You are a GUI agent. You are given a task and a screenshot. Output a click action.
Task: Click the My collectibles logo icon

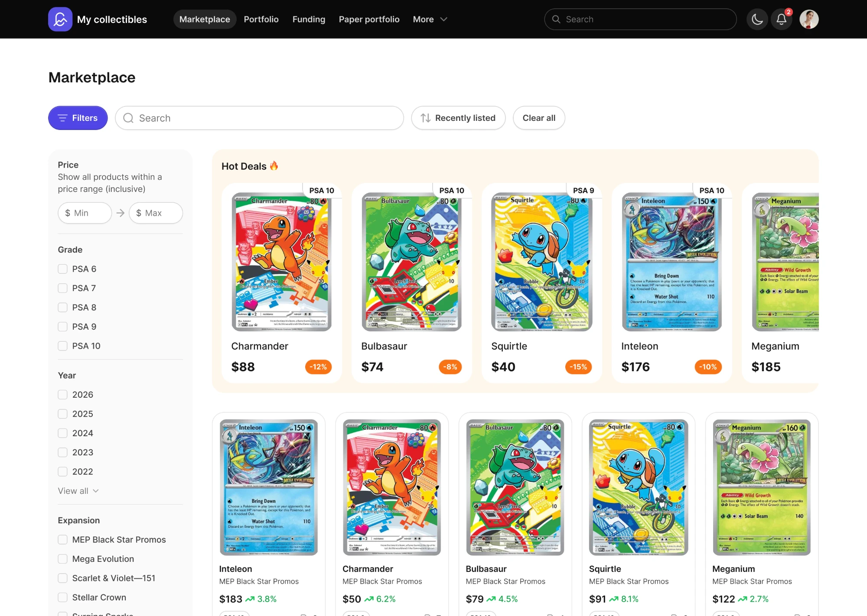(x=60, y=19)
